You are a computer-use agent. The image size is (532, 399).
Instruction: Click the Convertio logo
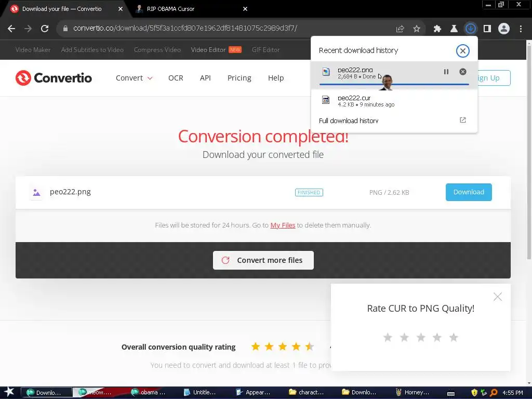(54, 78)
